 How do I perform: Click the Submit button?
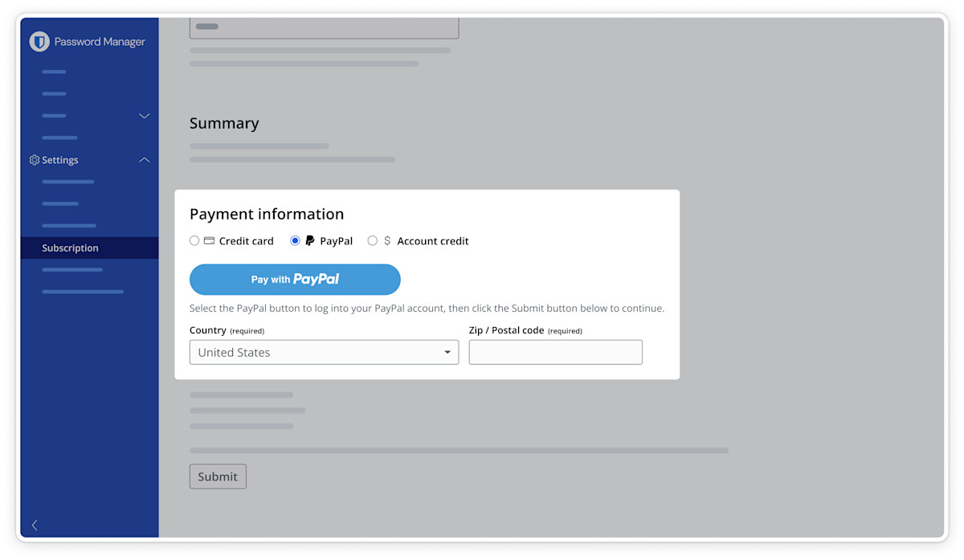(218, 476)
